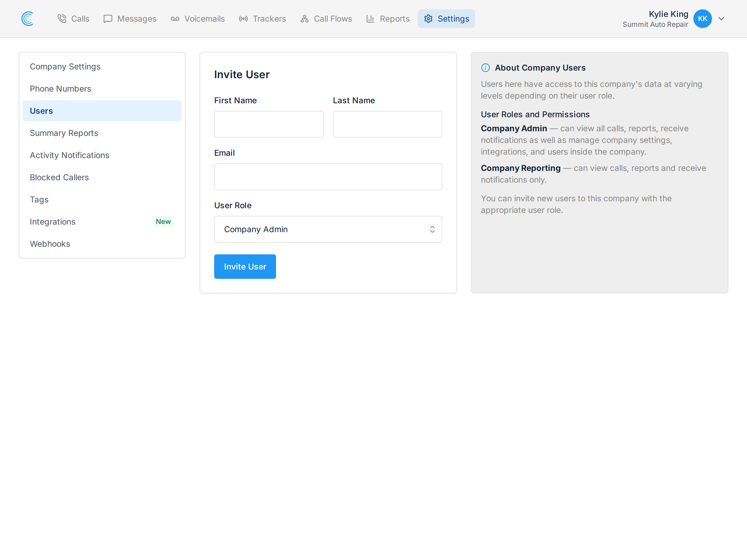Open the Webhooks settings page
Viewport: 747px width, 560px height.
[x=102, y=244]
